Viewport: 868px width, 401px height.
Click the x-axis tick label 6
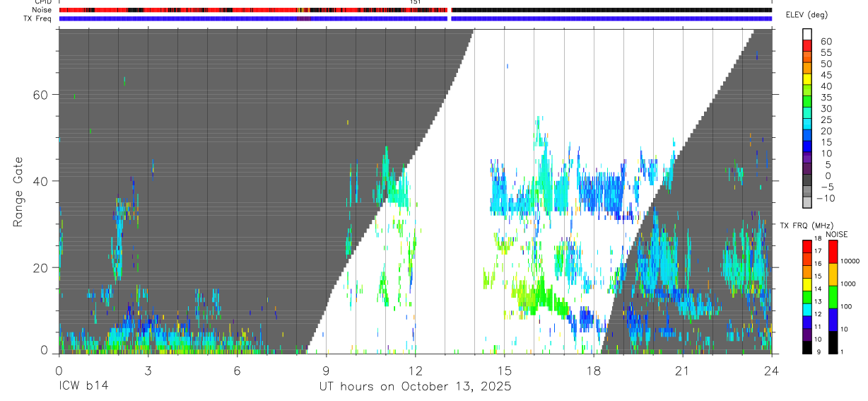point(237,371)
